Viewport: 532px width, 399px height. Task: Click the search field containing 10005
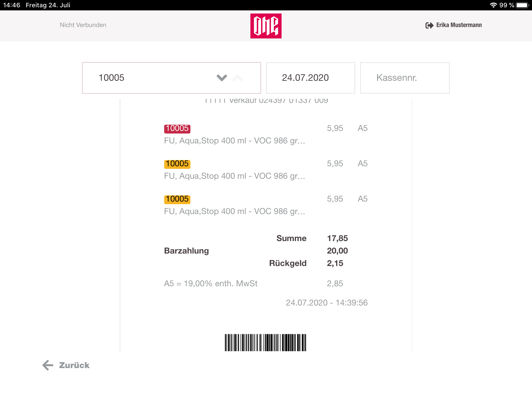(x=171, y=78)
